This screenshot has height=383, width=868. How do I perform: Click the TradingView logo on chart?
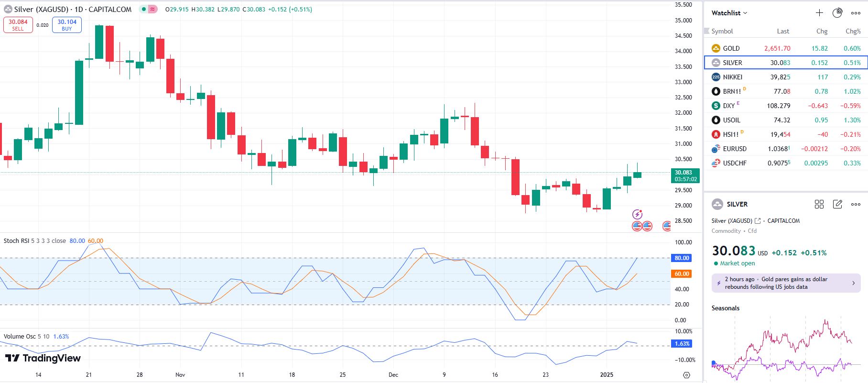tap(43, 358)
